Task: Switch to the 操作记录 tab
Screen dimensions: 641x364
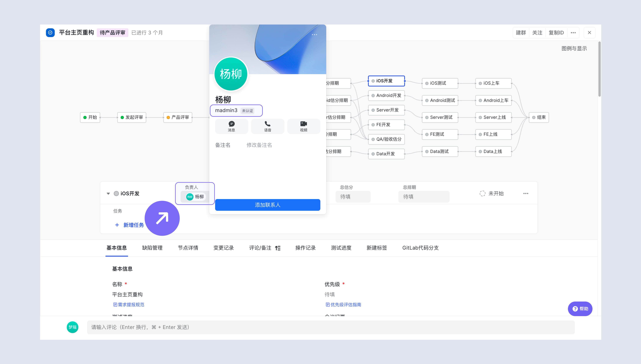Action: pos(305,248)
